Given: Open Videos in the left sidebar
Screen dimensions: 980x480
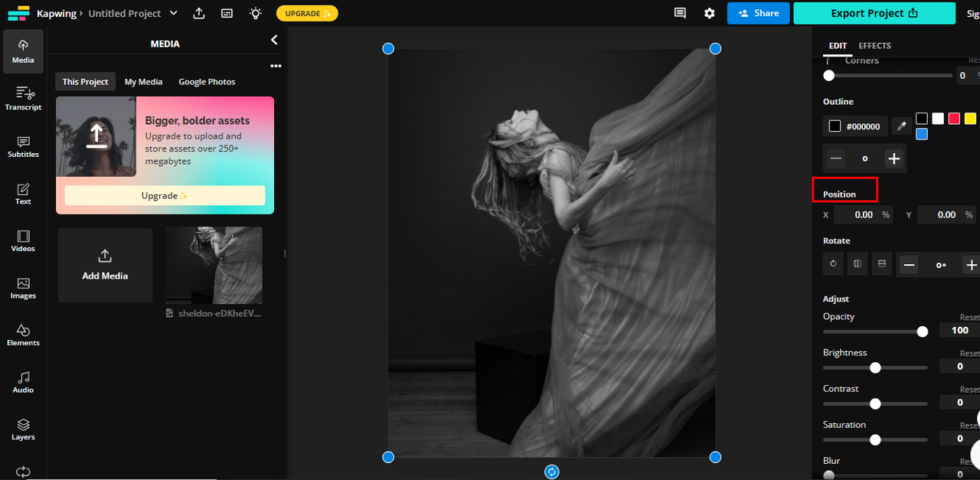Looking at the screenshot, I should [23, 241].
